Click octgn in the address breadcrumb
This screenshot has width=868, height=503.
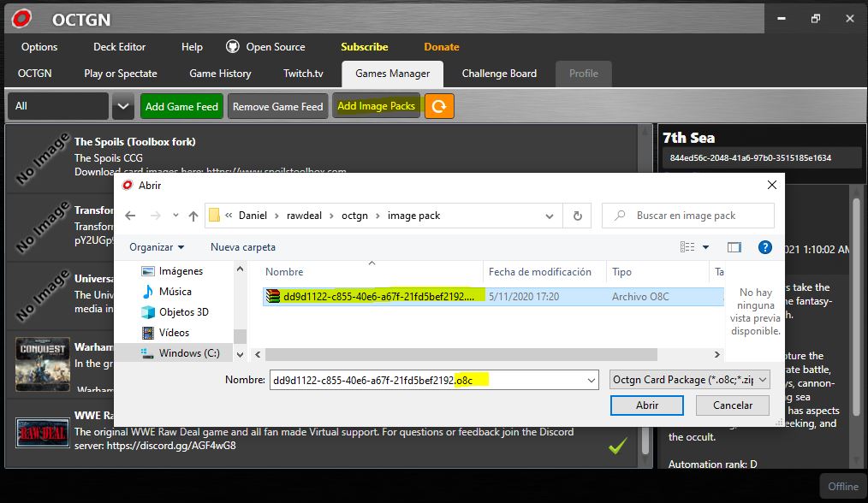click(x=354, y=216)
